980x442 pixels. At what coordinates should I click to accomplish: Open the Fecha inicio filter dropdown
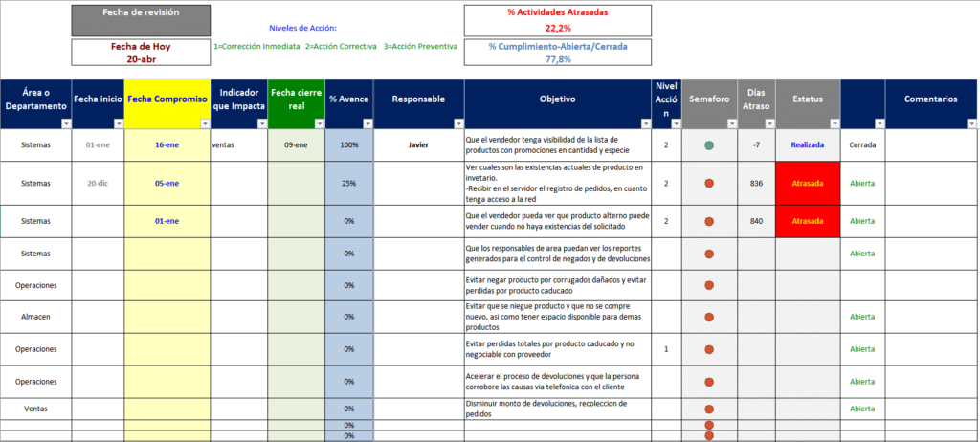pyautogui.click(x=119, y=123)
